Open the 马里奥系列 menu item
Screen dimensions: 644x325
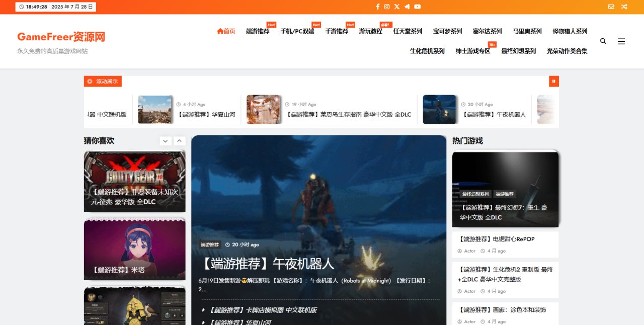tap(527, 31)
